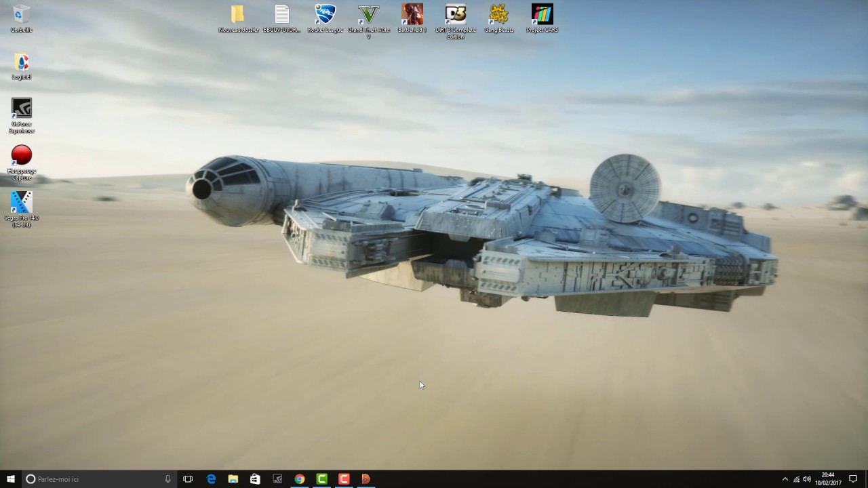This screenshot has height=488, width=868.
Task: Switch to Google Chrome in the taskbar
Action: coord(300,479)
